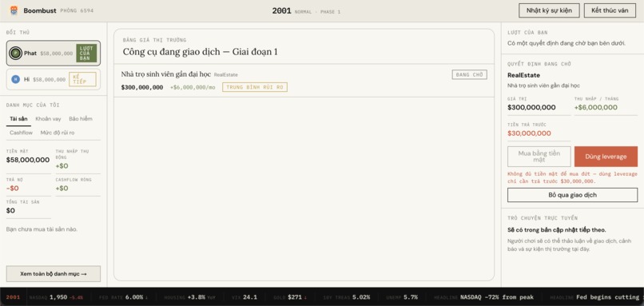Screen dimensions: 644x306
Task: Click Hi's blue avatar icon
Action: point(16,79)
